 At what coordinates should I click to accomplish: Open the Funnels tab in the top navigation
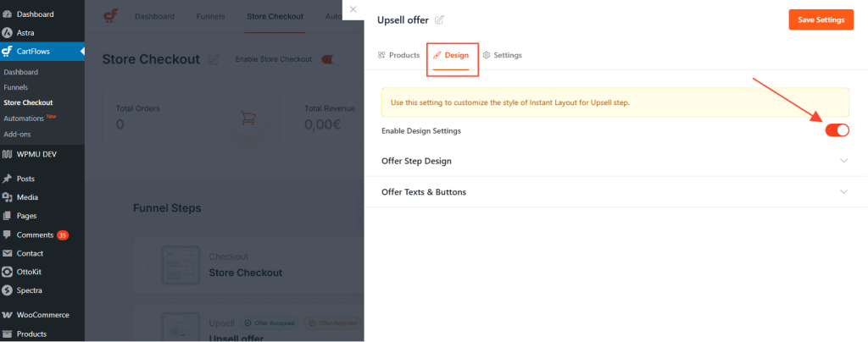tap(210, 17)
